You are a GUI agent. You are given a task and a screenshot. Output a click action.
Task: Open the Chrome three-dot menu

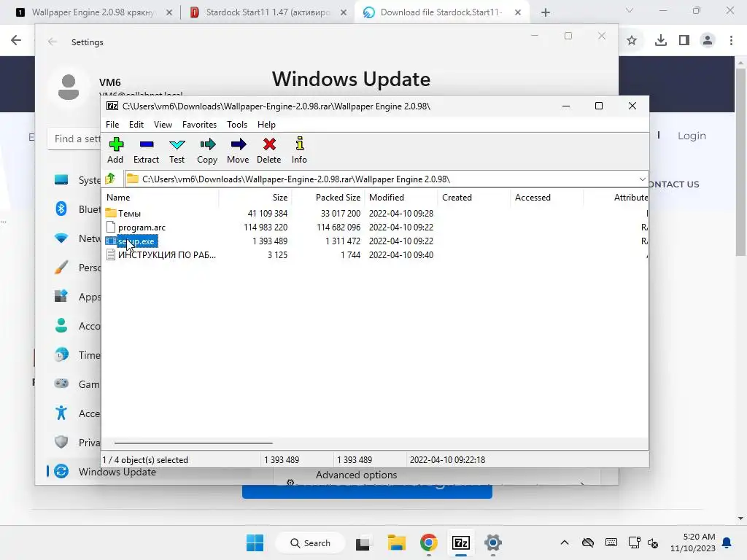coord(731,41)
